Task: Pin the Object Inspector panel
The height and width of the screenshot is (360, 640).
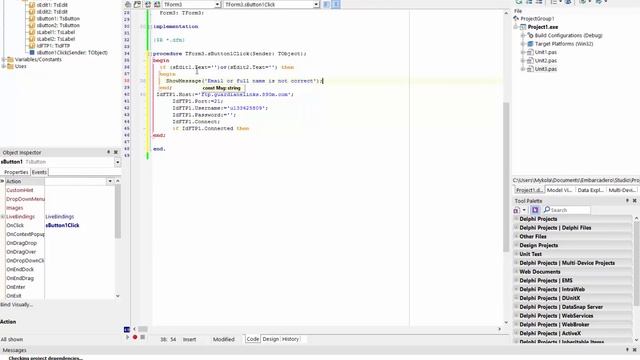Action: click(x=109, y=152)
